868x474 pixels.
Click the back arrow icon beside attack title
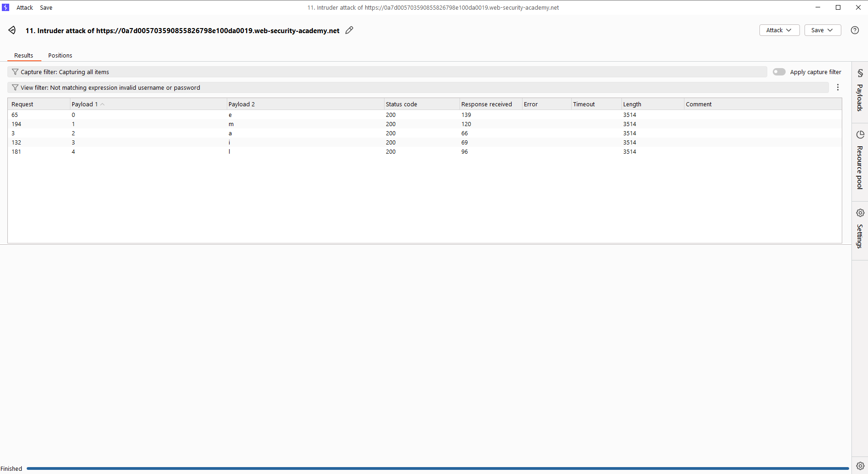click(12, 30)
